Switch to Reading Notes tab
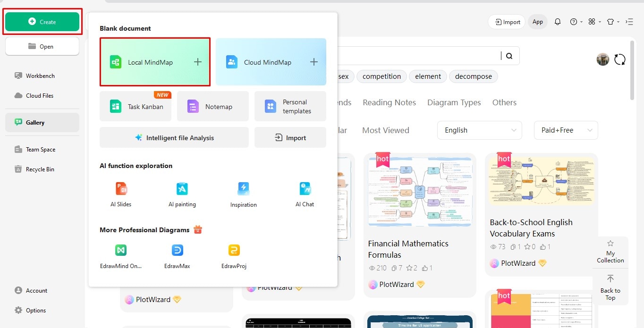Image resolution: width=644 pixels, height=328 pixels. pos(389,102)
